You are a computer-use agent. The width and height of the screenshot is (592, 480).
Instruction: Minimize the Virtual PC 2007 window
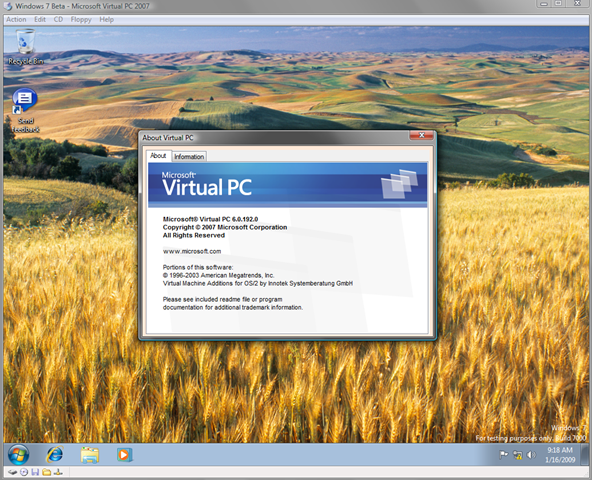[544, 3]
